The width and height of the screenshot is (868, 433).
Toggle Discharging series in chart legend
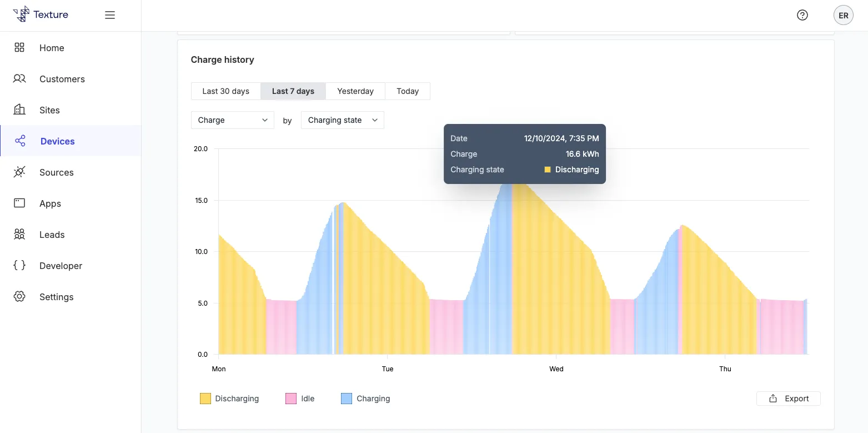tap(229, 399)
